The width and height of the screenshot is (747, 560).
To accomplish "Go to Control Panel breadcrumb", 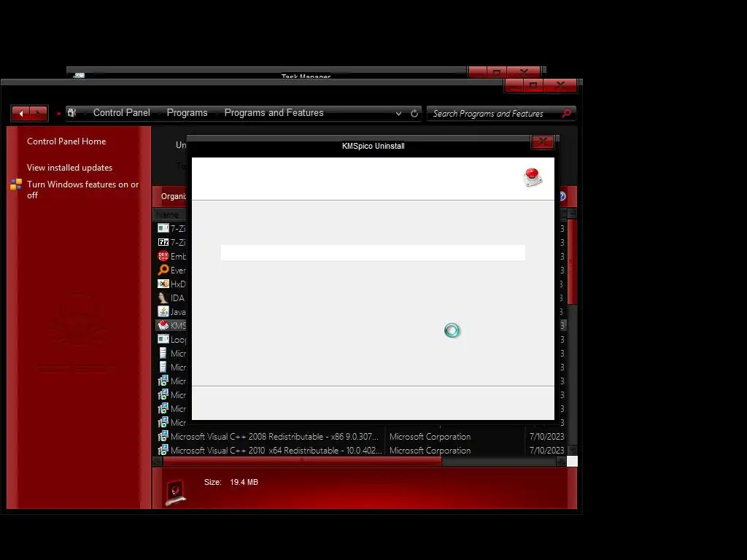I will point(122,113).
